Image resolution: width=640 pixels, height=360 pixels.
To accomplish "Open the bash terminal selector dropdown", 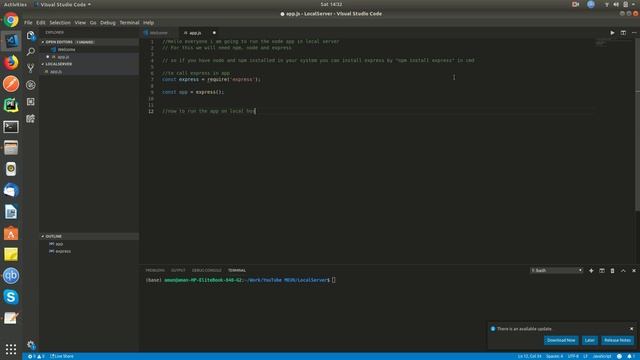I will (556, 271).
